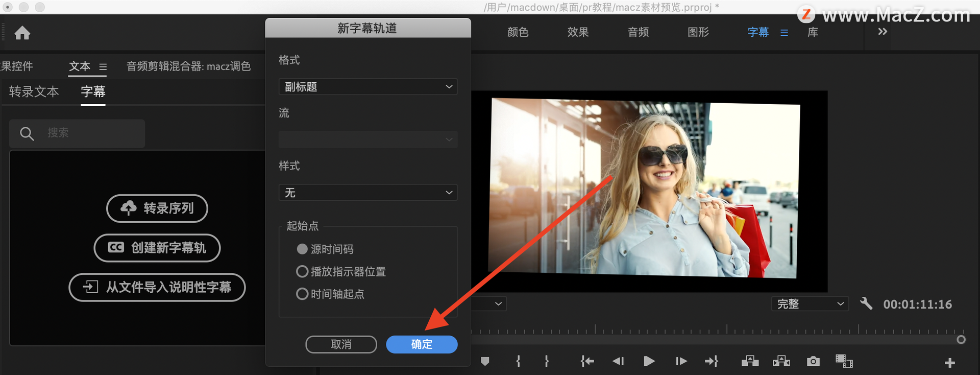Go to In point
The height and width of the screenshot is (375, 980).
[587, 361]
